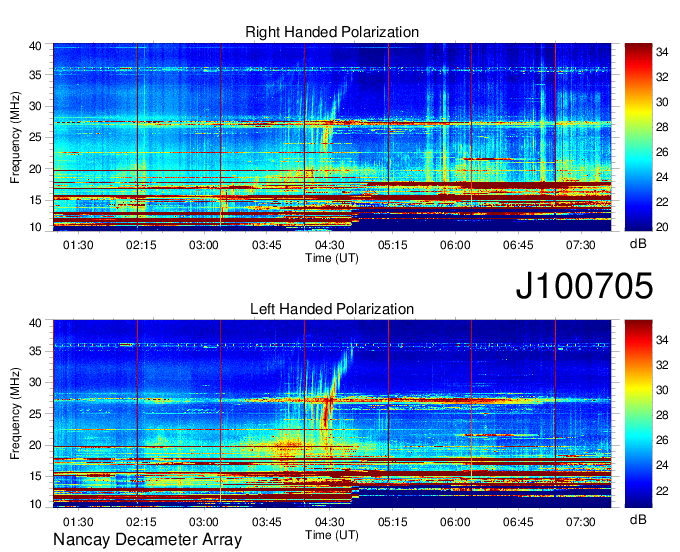This screenshot has width=680, height=552.
Task: Click the 25 MHz tick on Left Handed plot
Action: 35,414
